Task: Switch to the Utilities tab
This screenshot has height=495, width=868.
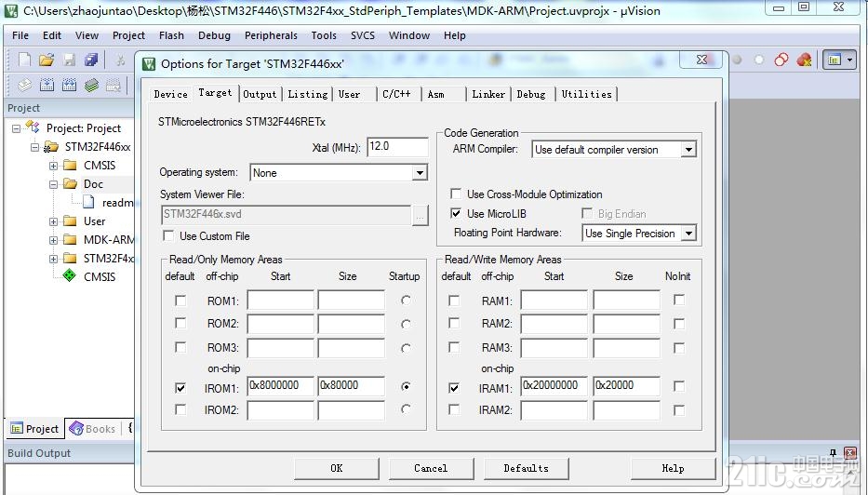Action: coord(587,94)
